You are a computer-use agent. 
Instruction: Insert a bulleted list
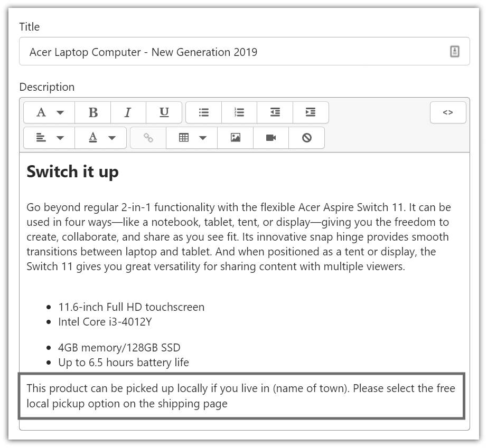[x=204, y=112]
